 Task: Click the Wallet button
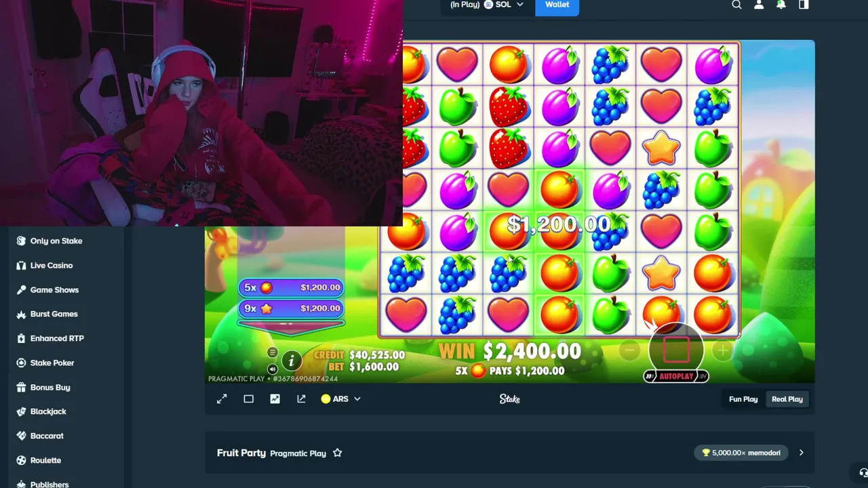pyautogui.click(x=557, y=5)
